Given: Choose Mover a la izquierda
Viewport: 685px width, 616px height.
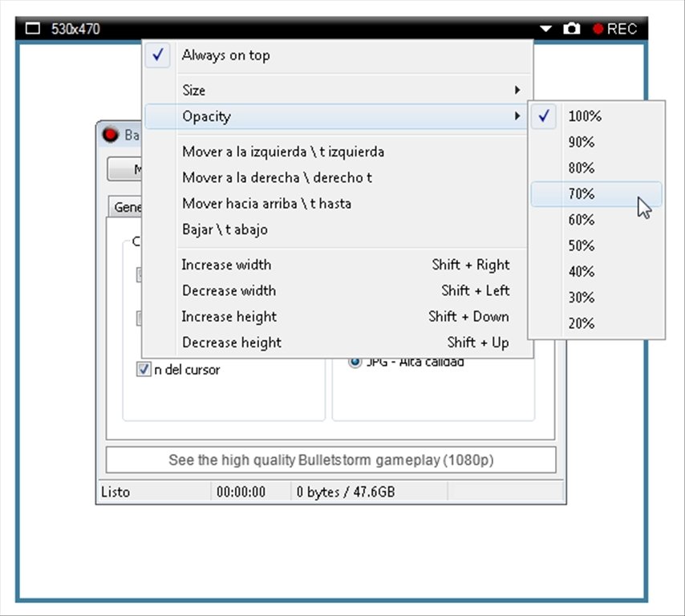Looking at the screenshot, I should pyautogui.click(x=337, y=152).
